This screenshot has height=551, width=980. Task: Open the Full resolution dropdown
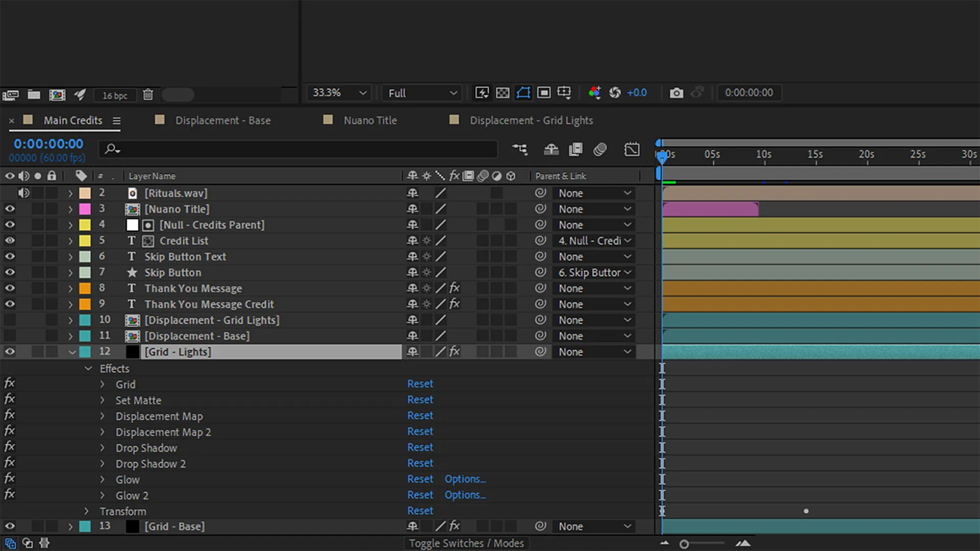pos(423,93)
